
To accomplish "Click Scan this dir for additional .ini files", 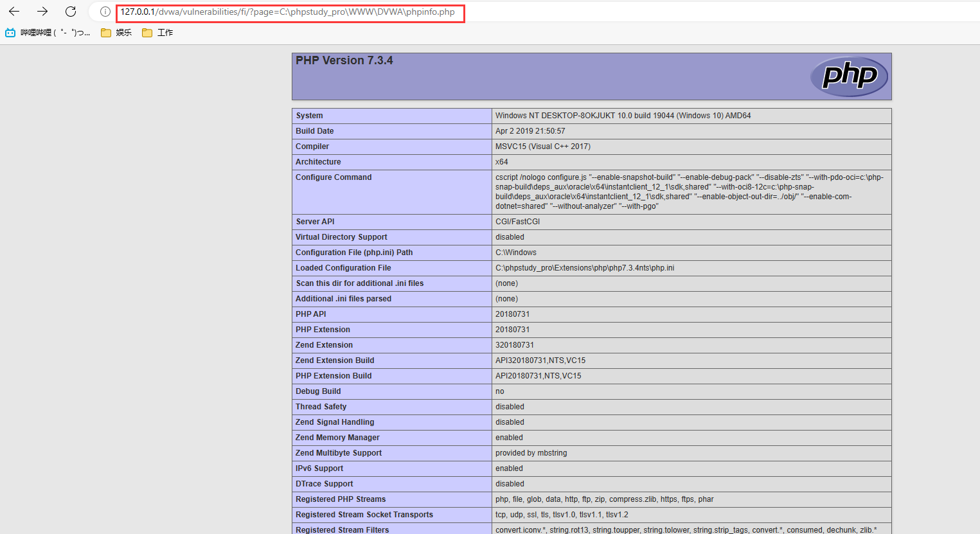I will 360,283.
